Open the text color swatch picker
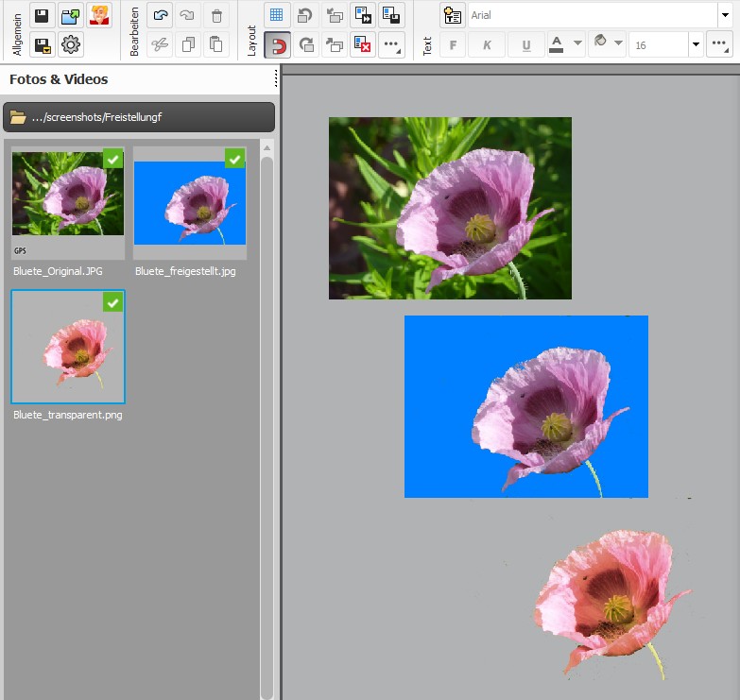 coord(556,44)
